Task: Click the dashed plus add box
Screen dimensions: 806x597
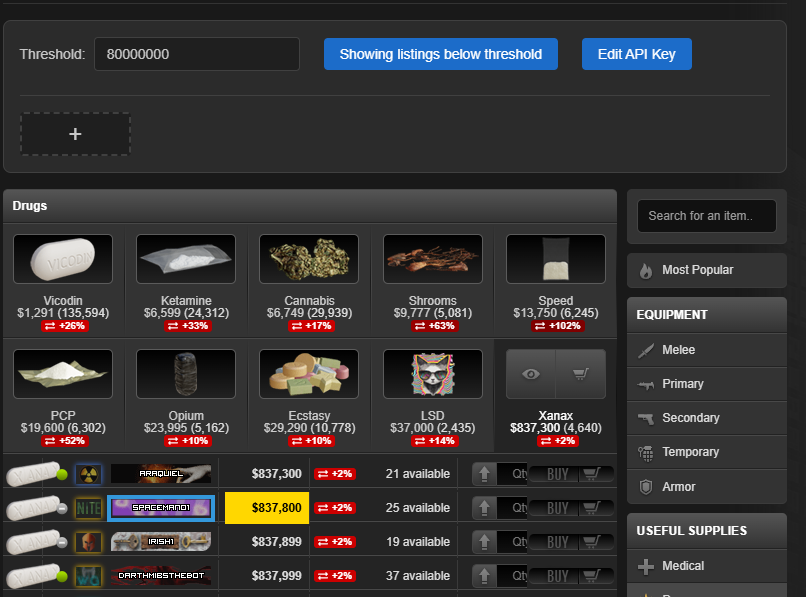Action: tap(75, 134)
